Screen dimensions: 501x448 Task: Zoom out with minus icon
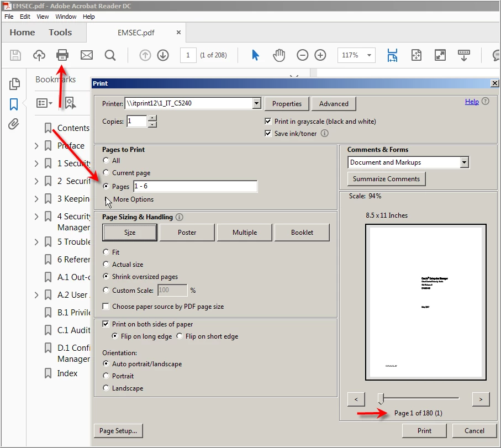point(302,55)
